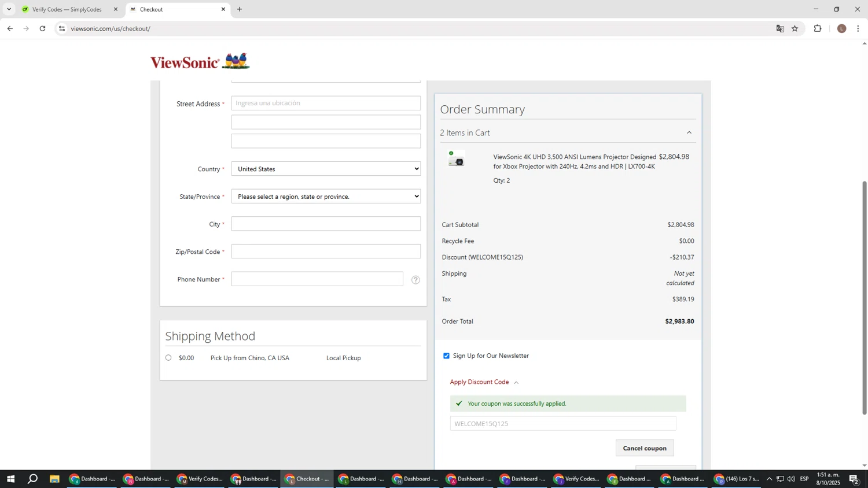Open the Country dropdown
The image size is (868, 488).
[326, 169]
